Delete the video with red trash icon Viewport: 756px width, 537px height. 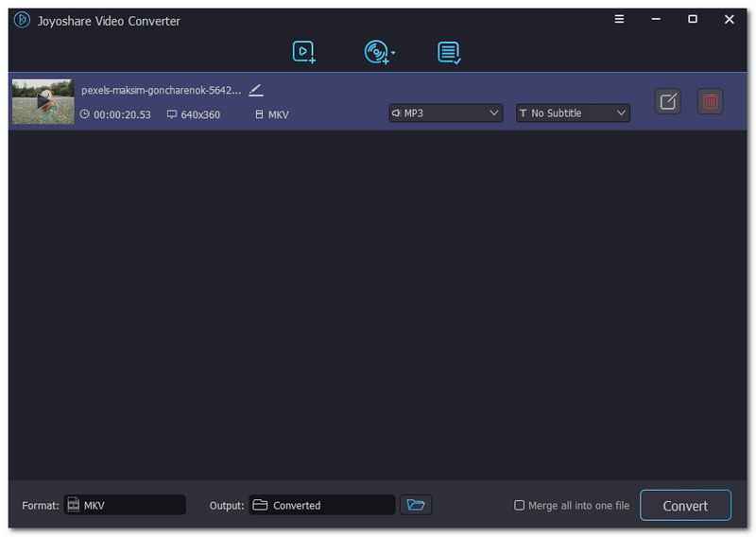[x=711, y=101]
